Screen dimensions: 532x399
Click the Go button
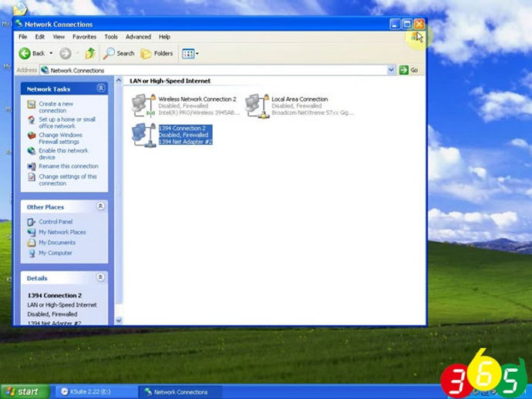[409, 70]
